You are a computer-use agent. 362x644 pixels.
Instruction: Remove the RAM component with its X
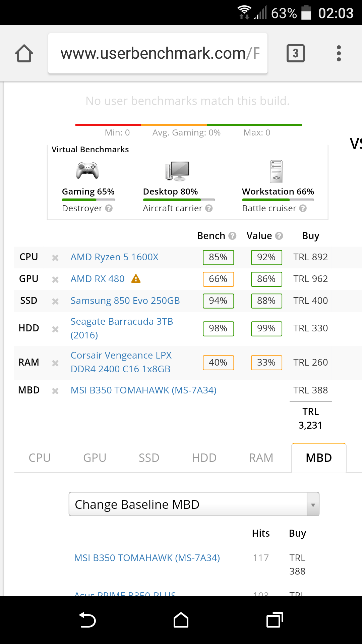[55, 363]
